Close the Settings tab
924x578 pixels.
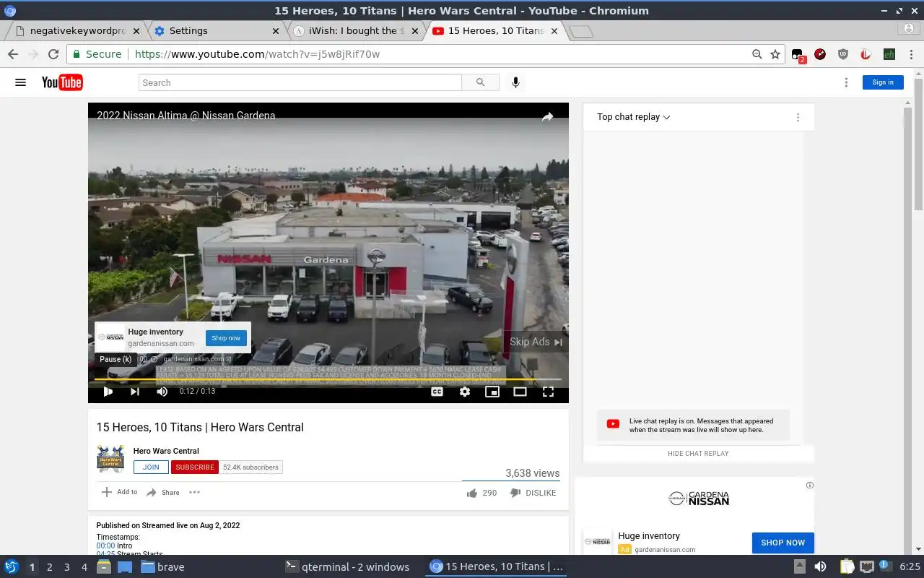click(x=276, y=31)
